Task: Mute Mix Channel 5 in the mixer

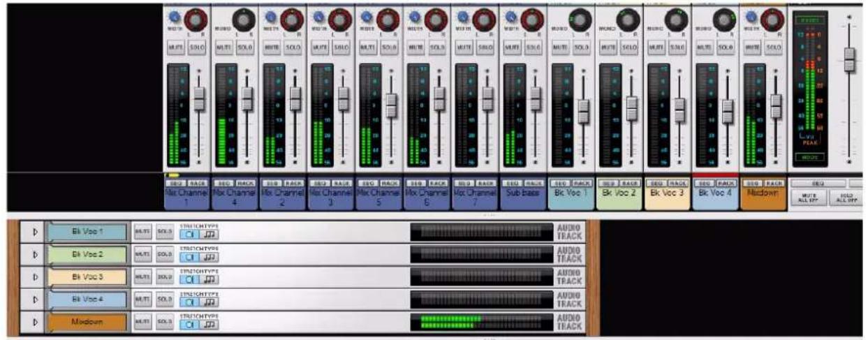Action: [368, 46]
